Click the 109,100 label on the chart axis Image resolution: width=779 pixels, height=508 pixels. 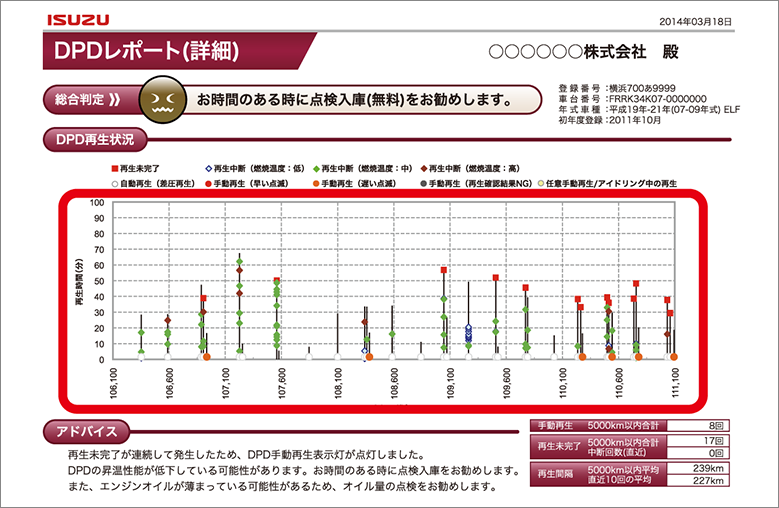pyautogui.click(x=451, y=382)
